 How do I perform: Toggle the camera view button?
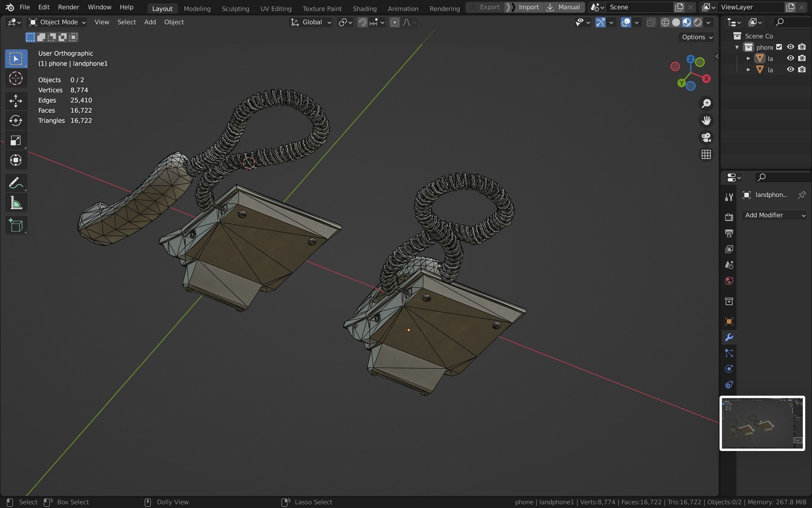click(x=706, y=137)
